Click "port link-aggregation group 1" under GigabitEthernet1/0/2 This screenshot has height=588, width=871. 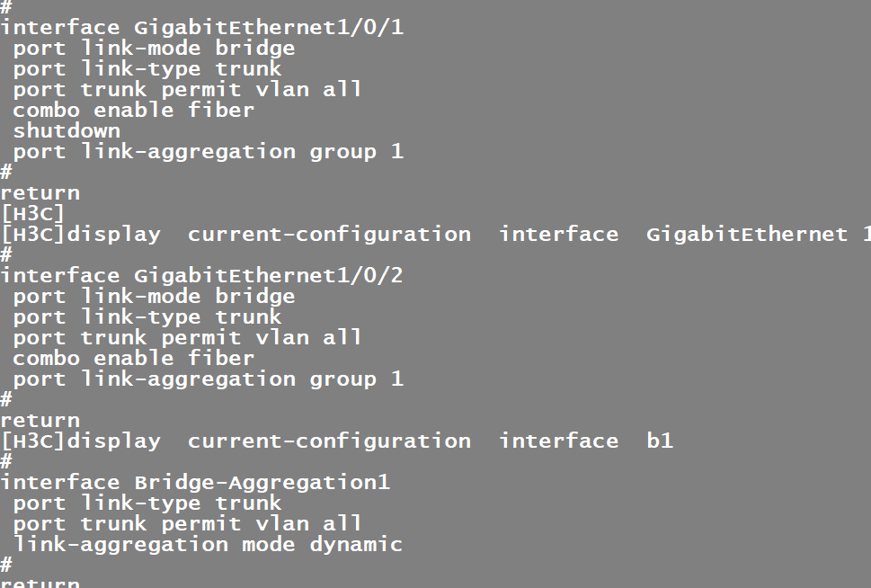click(208, 379)
